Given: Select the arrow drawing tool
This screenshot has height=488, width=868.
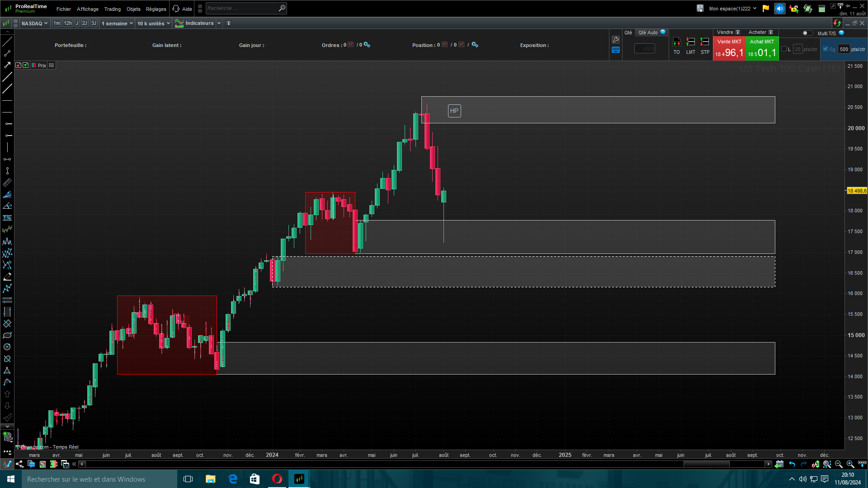Looking at the screenshot, I should pos(7,65).
